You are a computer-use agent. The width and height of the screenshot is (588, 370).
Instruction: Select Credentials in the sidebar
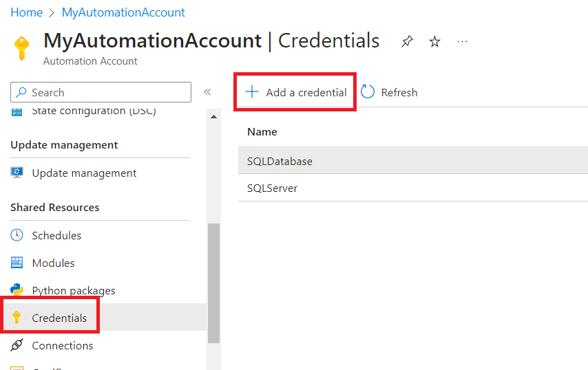59,318
